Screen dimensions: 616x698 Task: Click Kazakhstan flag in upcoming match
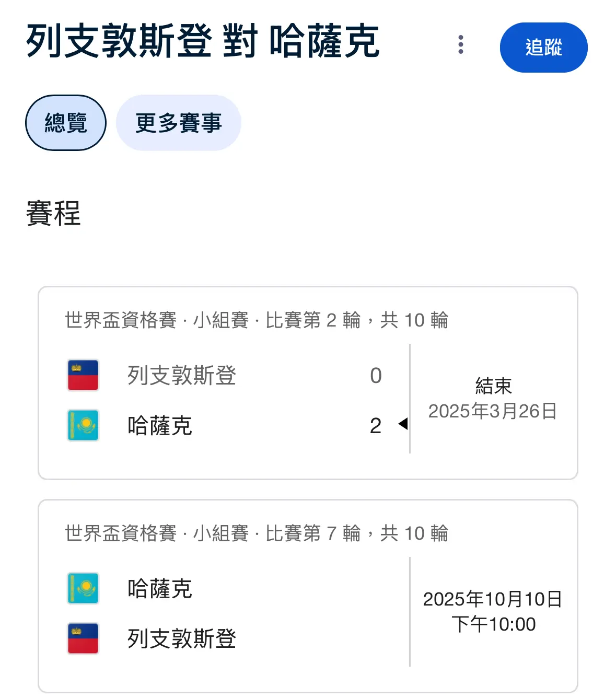point(83,588)
